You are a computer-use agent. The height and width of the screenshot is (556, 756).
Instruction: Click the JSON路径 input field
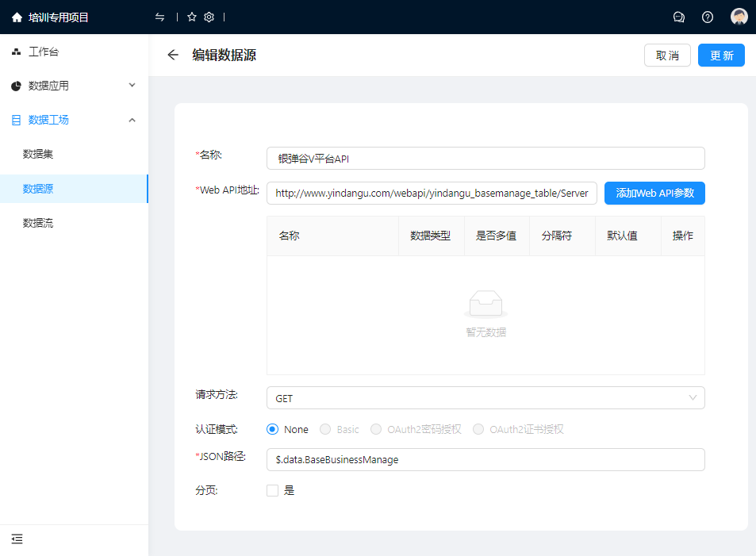(485, 459)
